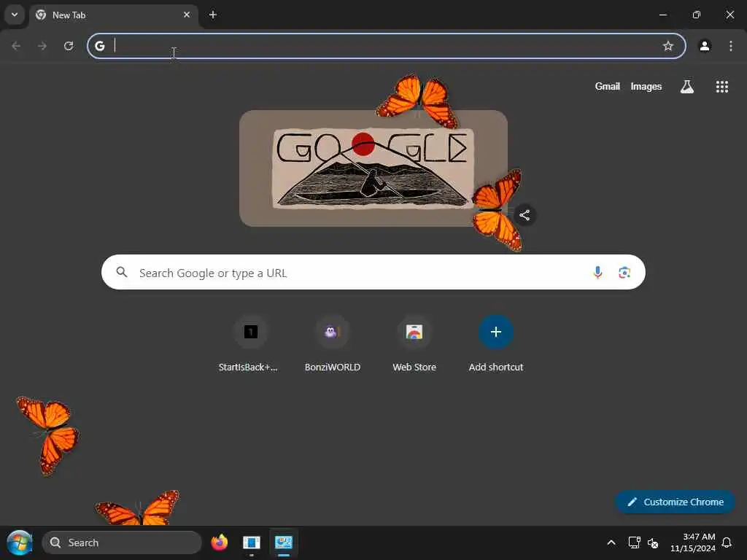The height and width of the screenshot is (560, 747).
Task: Open a new tab with plus button
Action: [x=213, y=15]
